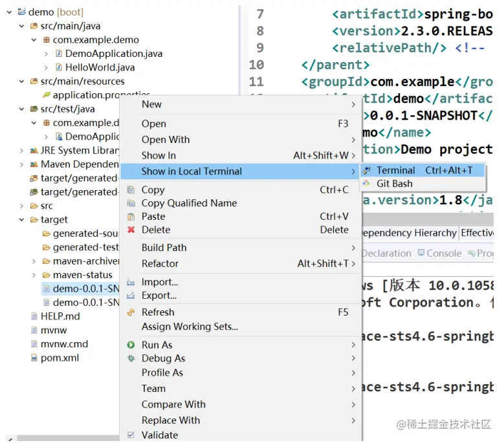Click the Copy icon in context menu

point(131,190)
